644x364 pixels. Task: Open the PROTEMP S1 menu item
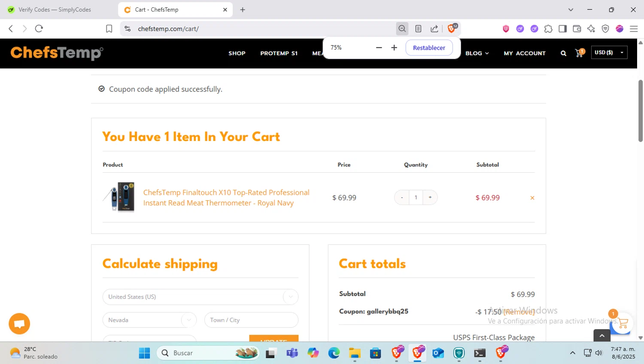pyautogui.click(x=279, y=53)
